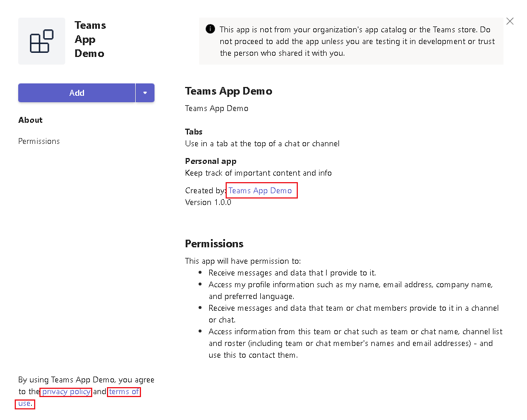Image resolution: width=527 pixels, height=420 pixels.
Task: Click the info icon in warning banner
Action: tap(210, 29)
